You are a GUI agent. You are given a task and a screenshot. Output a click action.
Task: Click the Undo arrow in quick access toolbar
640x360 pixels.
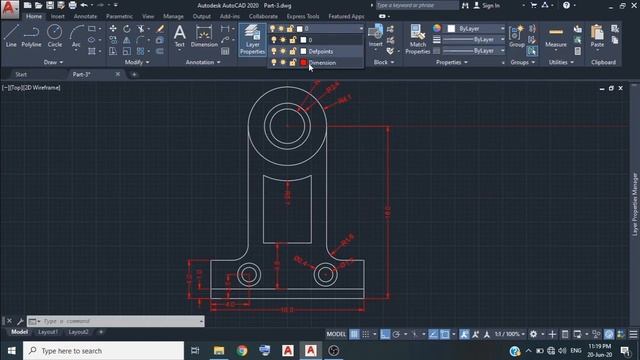tap(84, 5)
